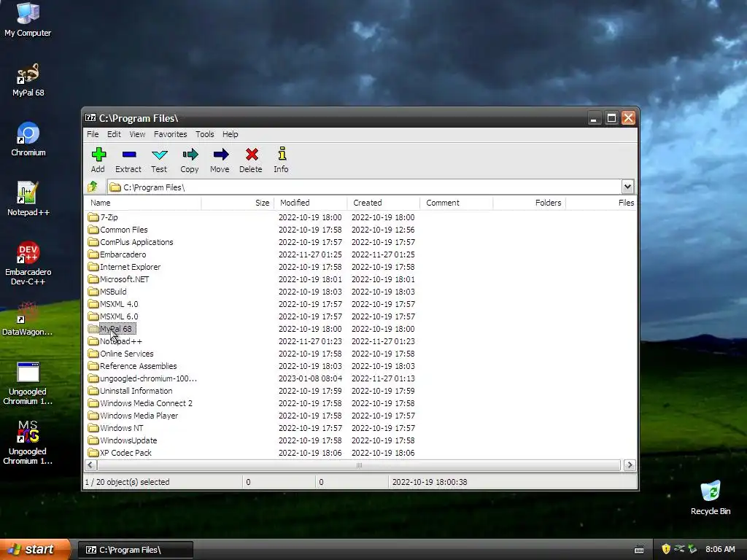The image size is (747, 560).
Task: Select the Notepad++ desktop shortcut
Action: [x=28, y=199]
